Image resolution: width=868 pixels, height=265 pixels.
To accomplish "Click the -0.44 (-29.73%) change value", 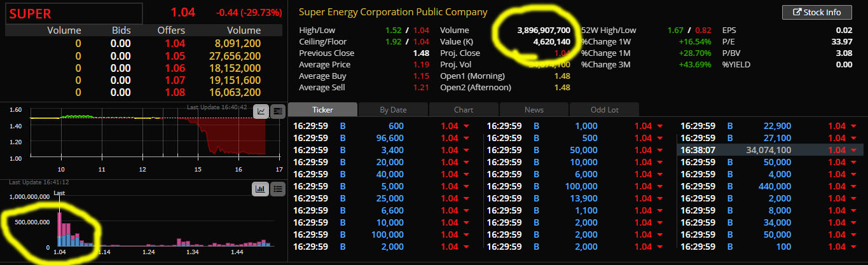I will pyautogui.click(x=248, y=13).
